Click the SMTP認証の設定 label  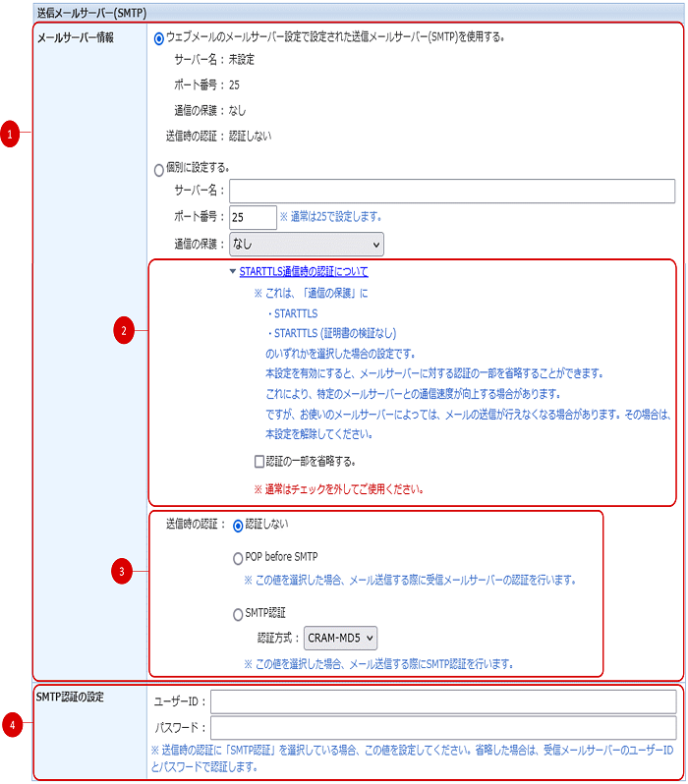pyautogui.click(x=70, y=697)
